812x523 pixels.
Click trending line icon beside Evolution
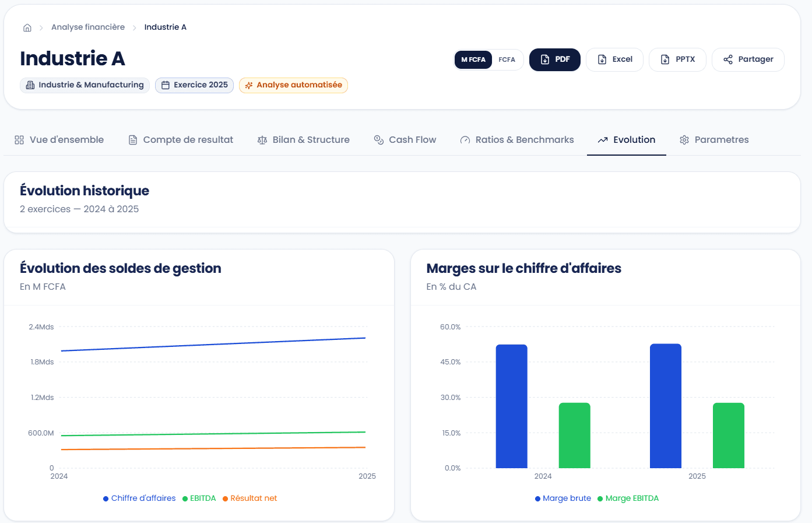603,140
